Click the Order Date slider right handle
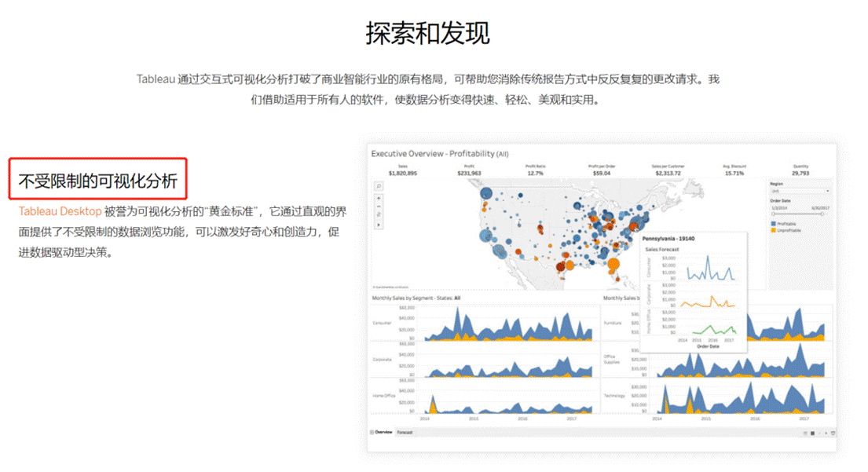This screenshot has width=868, height=472. (822, 214)
